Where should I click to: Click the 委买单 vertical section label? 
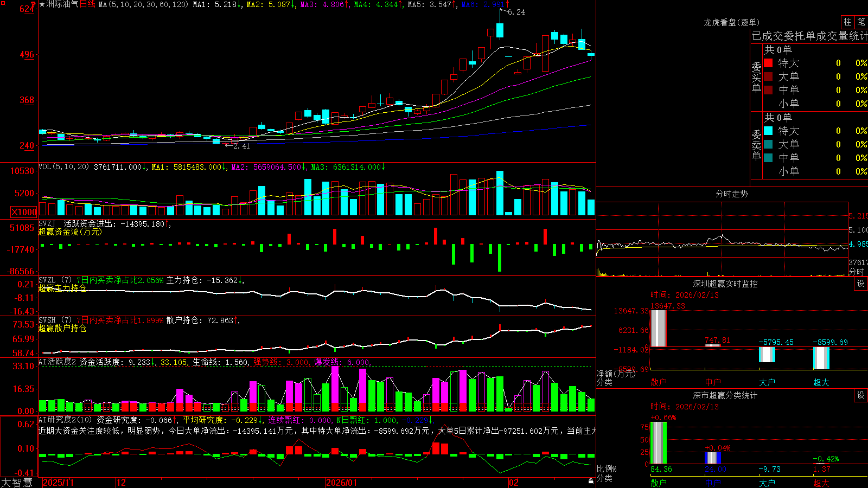pyautogui.click(x=756, y=78)
